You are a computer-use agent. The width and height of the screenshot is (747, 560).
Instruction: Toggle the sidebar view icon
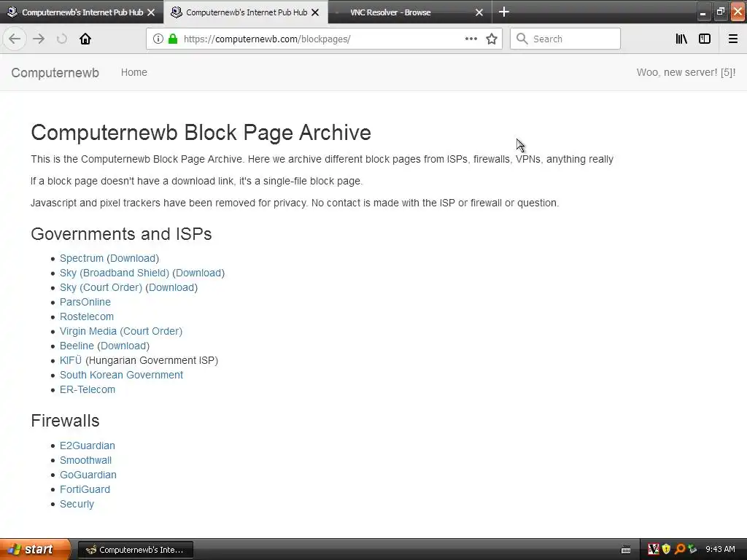click(x=705, y=39)
